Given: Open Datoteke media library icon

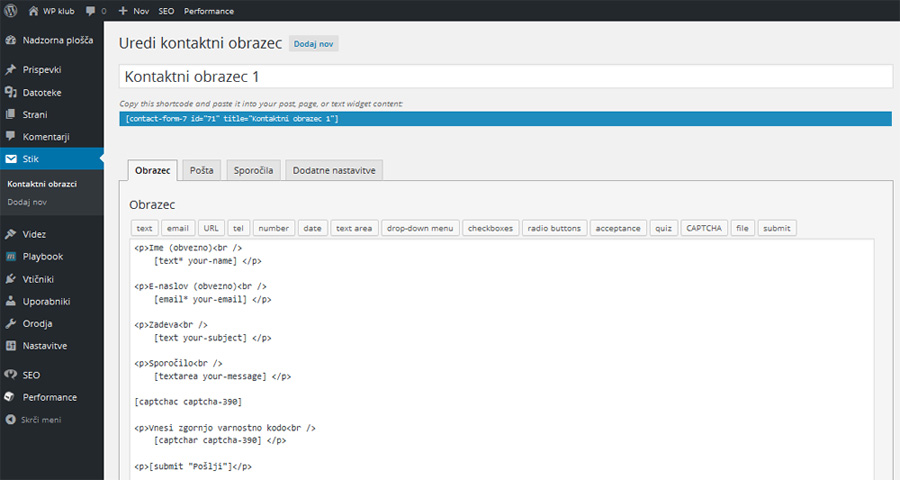Looking at the screenshot, I should click(x=10, y=92).
